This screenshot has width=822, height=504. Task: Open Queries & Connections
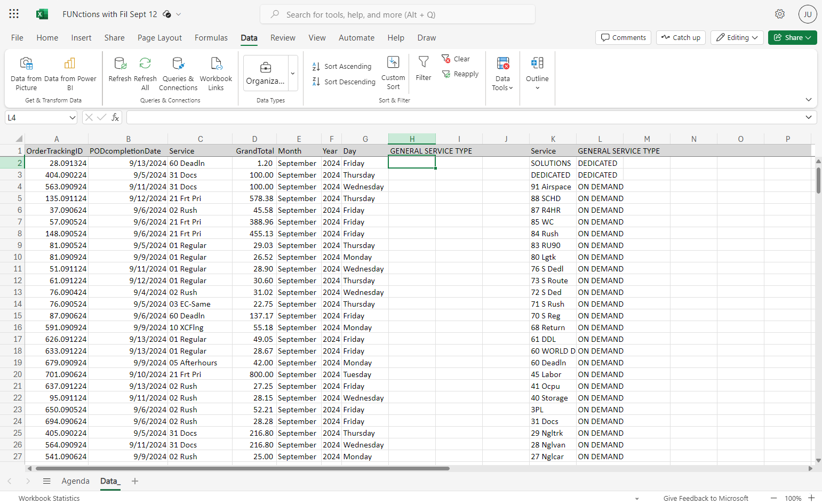tap(178, 74)
